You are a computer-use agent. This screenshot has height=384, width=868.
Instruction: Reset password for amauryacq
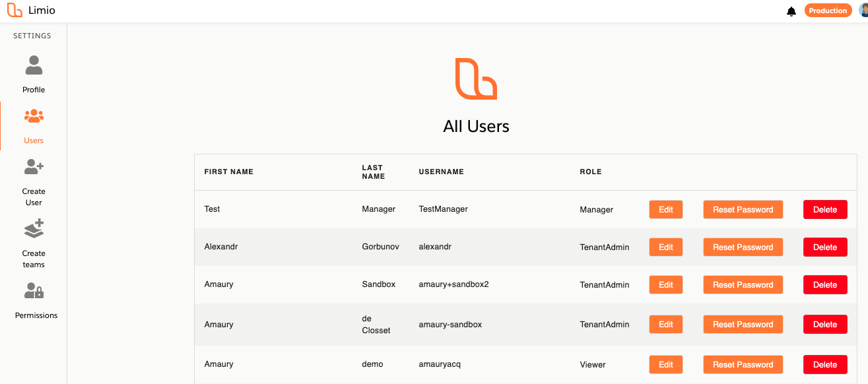pyautogui.click(x=743, y=365)
